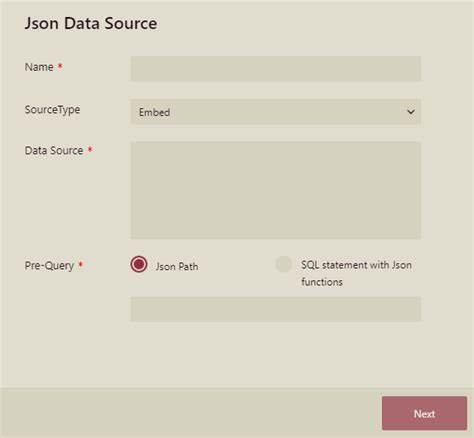Click the "Data Source" field label
The height and width of the screenshot is (438, 474).
click(54, 150)
